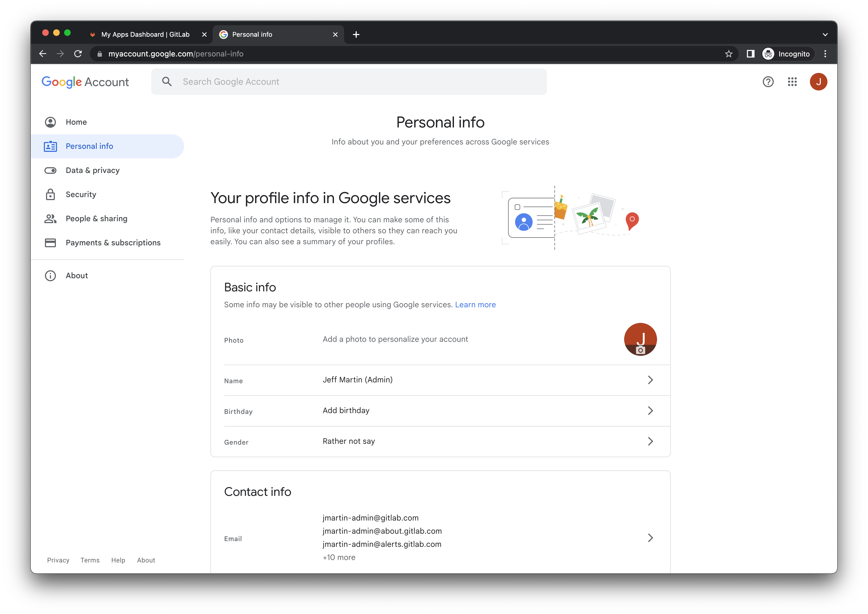Expand the Gender row chevron
Image resolution: width=868 pixels, height=614 pixels.
[650, 441]
